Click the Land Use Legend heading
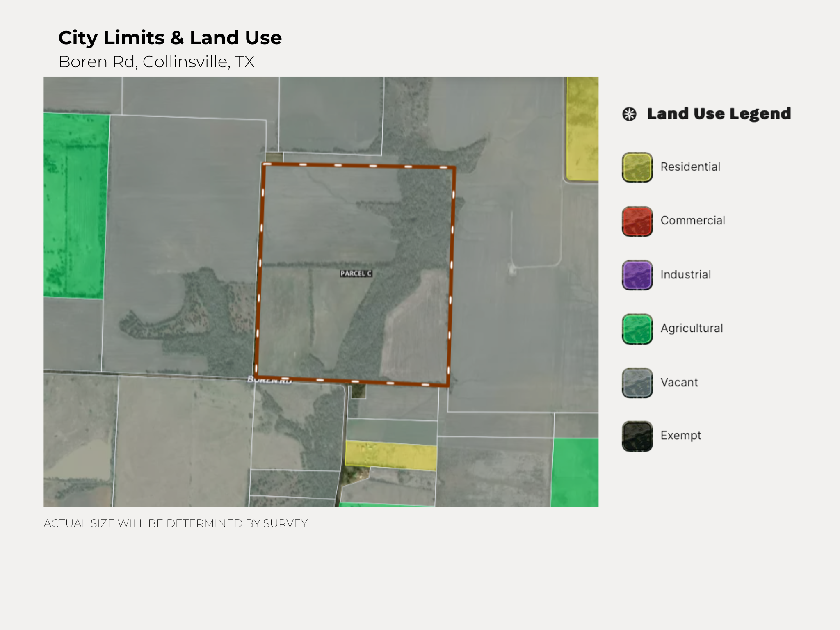The image size is (840, 630). pos(719,114)
